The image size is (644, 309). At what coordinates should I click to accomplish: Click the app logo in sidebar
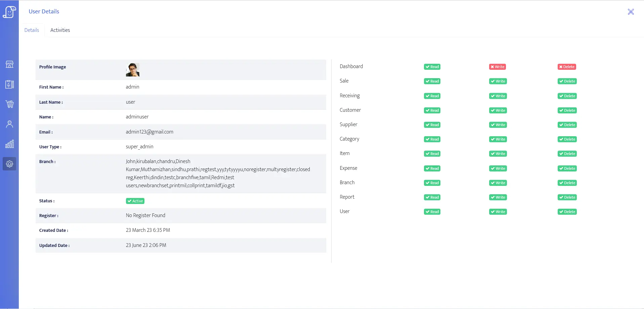click(x=9, y=12)
